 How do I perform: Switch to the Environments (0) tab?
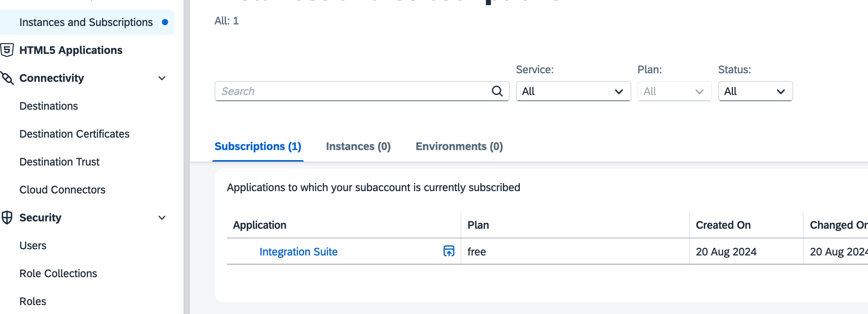pyautogui.click(x=459, y=147)
